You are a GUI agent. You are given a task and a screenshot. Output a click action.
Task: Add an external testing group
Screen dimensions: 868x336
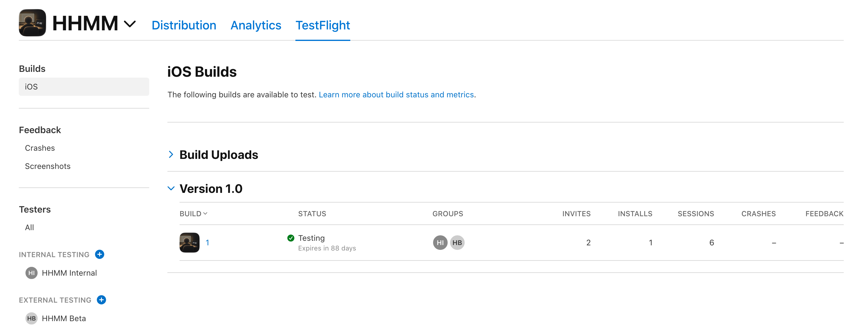click(101, 300)
